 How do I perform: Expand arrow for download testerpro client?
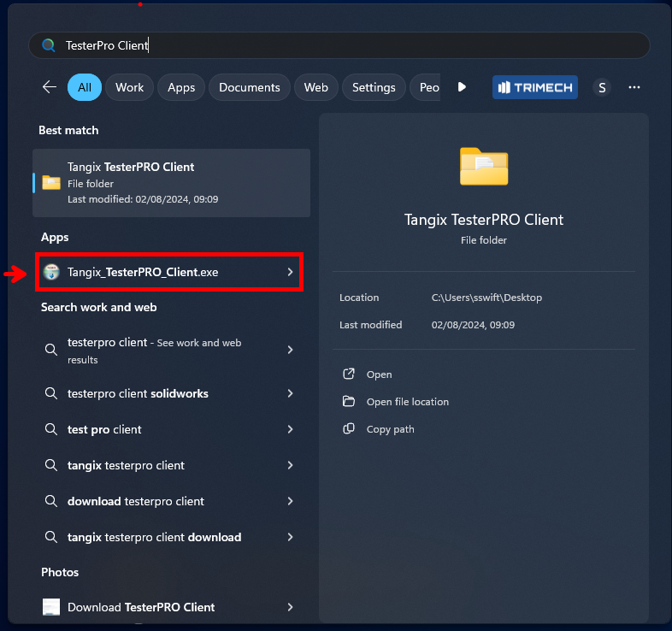pyautogui.click(x=290, y=501)
